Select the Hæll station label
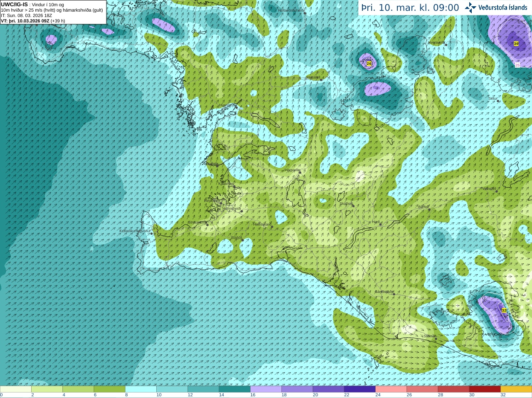The height and width of the screenshot is (398, 532). [376, 222]
